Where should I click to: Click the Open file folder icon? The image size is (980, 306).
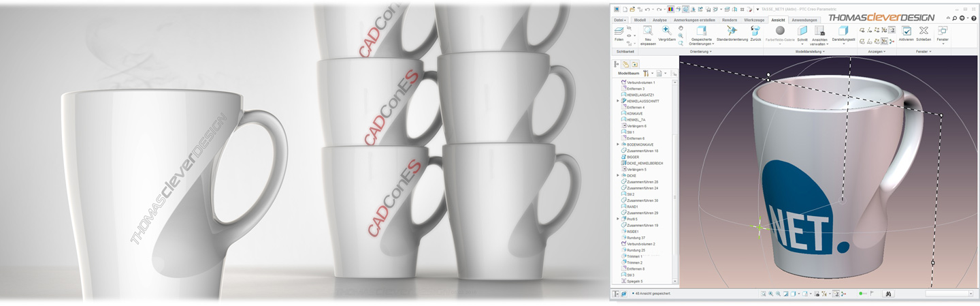tap(632, 10)
